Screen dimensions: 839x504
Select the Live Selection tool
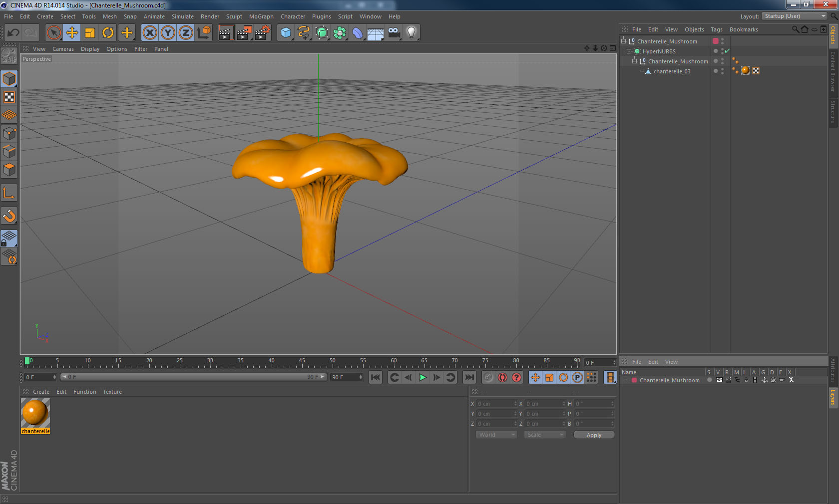coord(53,33)
